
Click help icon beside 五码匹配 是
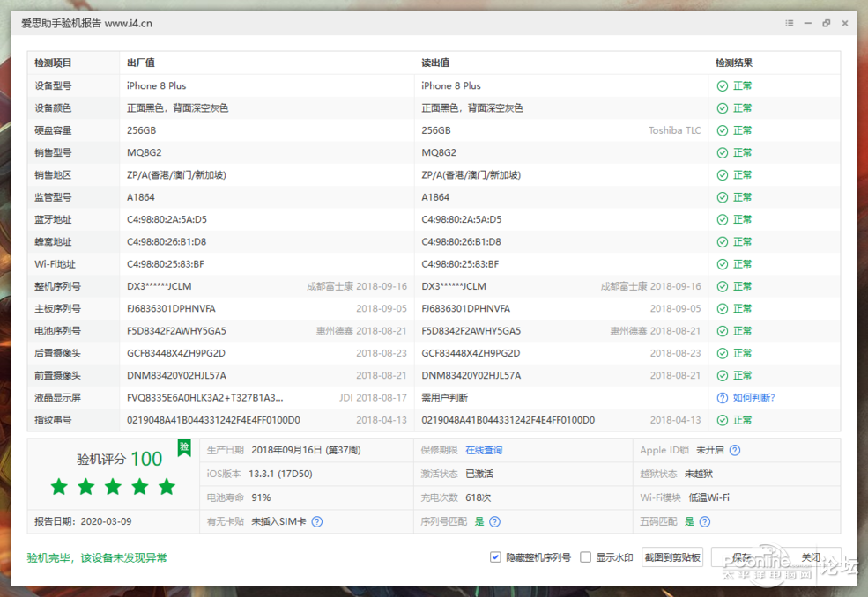(x=705, y=521)
